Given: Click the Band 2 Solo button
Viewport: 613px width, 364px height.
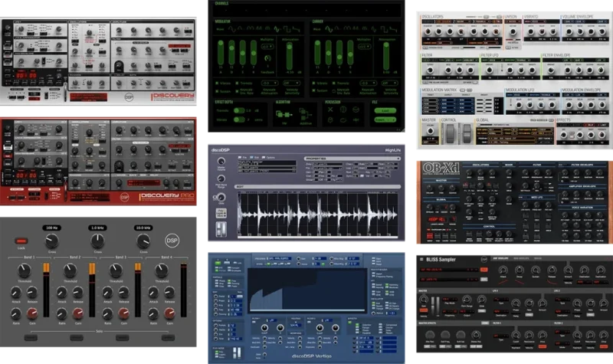Looking at the screenshot, I should [76, 337].
